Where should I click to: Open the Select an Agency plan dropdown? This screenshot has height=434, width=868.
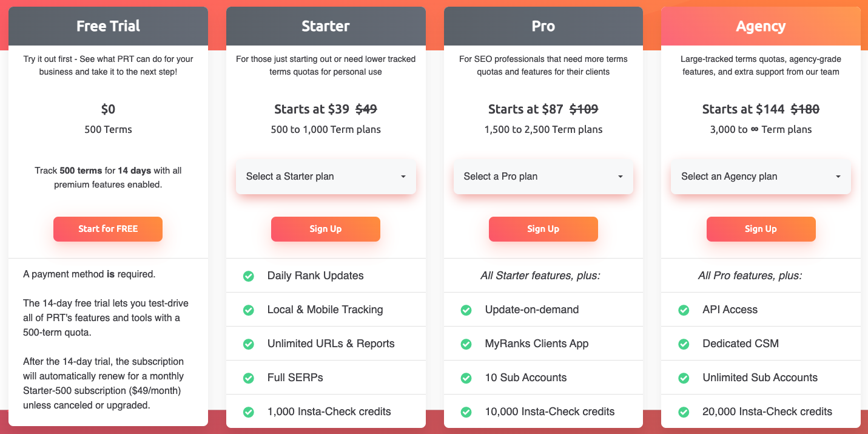pos(761,177)
